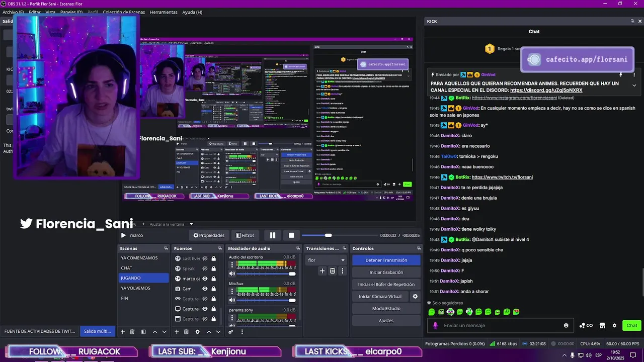
Task: Open the Colección de Escenas menu
Action: 124,12
